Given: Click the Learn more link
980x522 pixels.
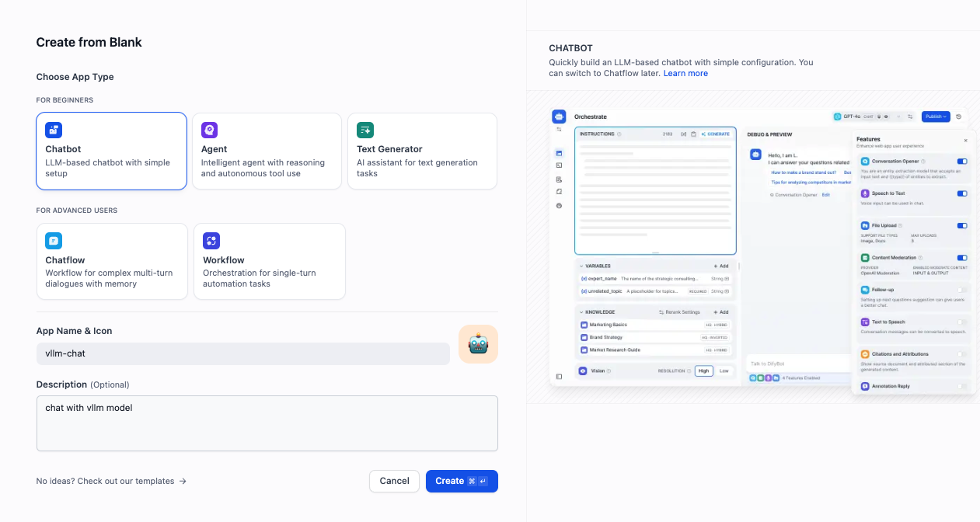Looking at the screenshot, I should tap(685, 72).
